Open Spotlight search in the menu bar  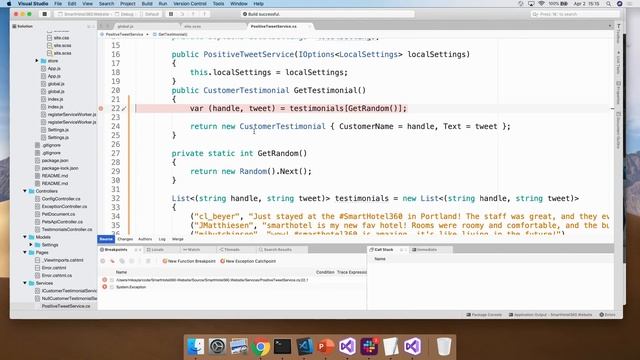click(608, 4)
